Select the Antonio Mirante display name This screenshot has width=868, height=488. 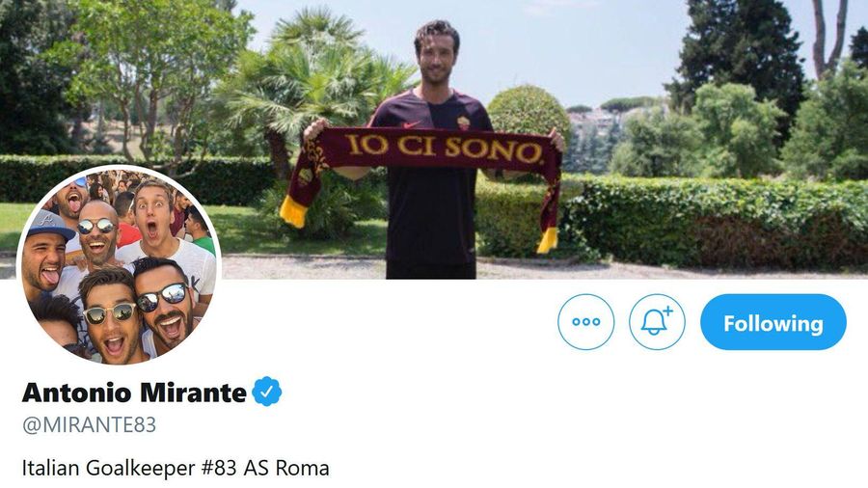(134, 393)
